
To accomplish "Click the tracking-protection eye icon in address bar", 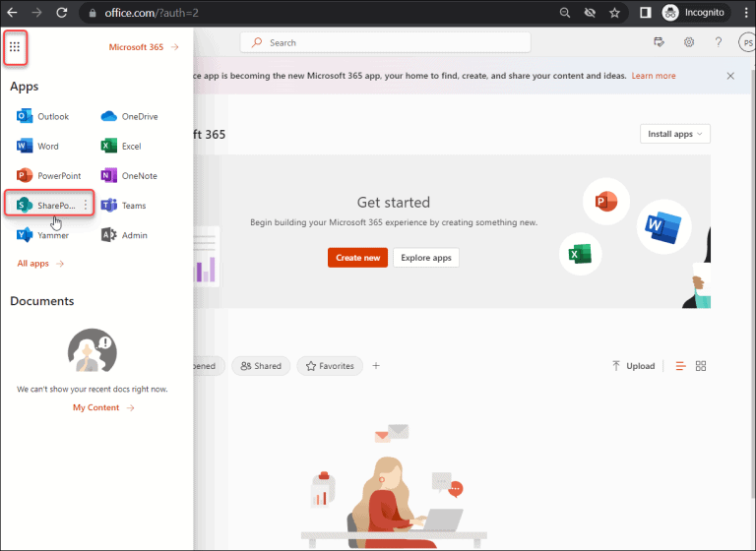I will click(590, 13).
